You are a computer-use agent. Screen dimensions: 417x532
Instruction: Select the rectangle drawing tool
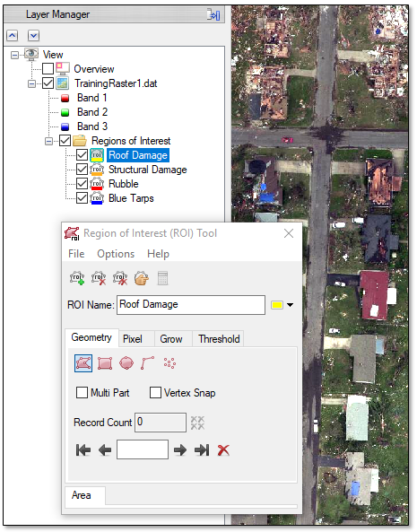coord(105,363)
